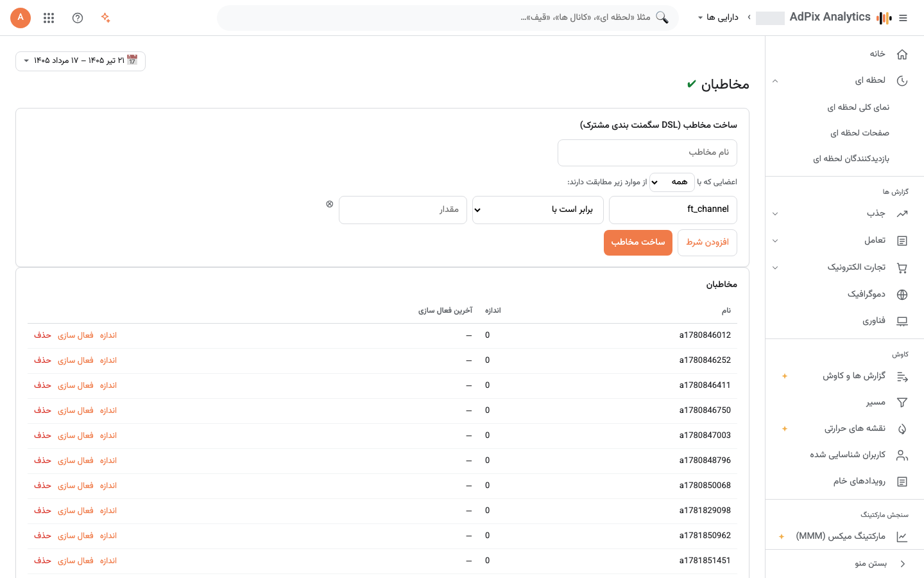Remove the condition row with the ⊗ icon
The width and height of the screenshot is (924, 578).
(x=330, y=204)
